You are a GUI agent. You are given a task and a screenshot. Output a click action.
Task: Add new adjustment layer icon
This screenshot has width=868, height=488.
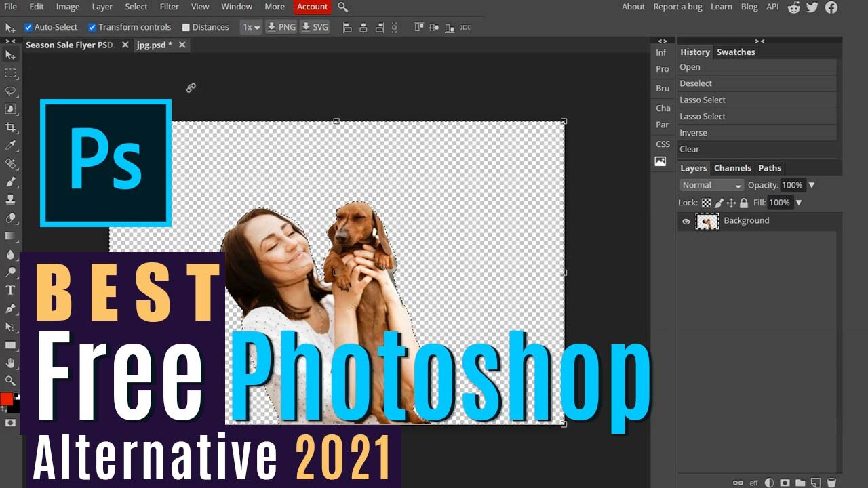point(769,483)
